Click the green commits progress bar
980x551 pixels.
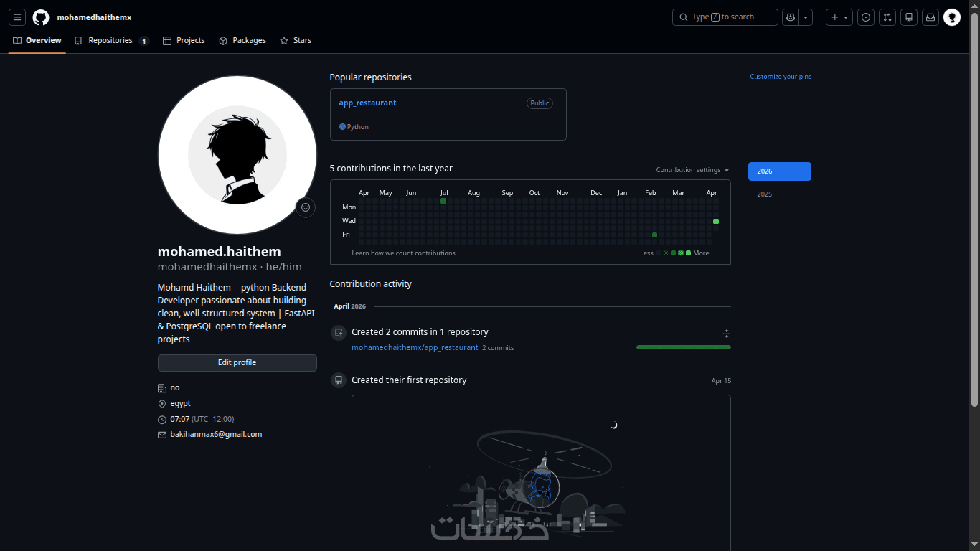pos(684,347)
